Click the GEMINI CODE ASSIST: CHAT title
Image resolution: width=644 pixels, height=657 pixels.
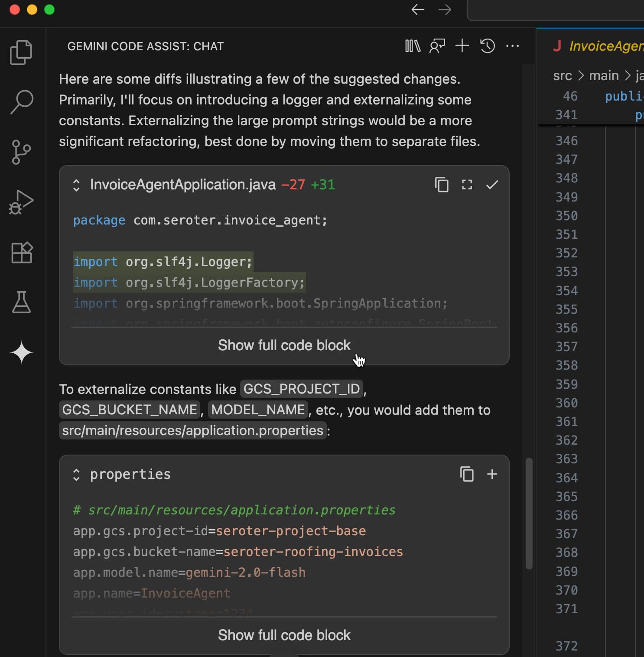point(146,46)
